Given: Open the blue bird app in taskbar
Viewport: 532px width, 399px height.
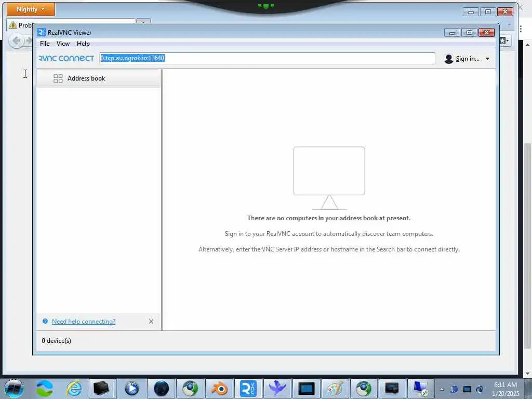Looking at the screenshot, I should pos(277,389).
